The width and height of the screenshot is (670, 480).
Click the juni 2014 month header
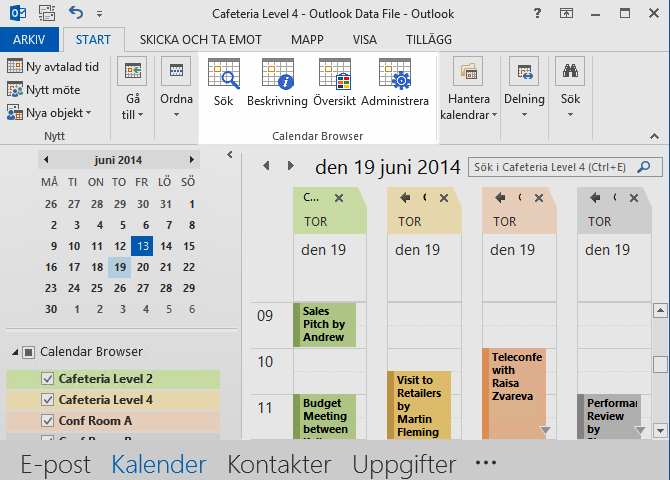[x=118, y=160]
